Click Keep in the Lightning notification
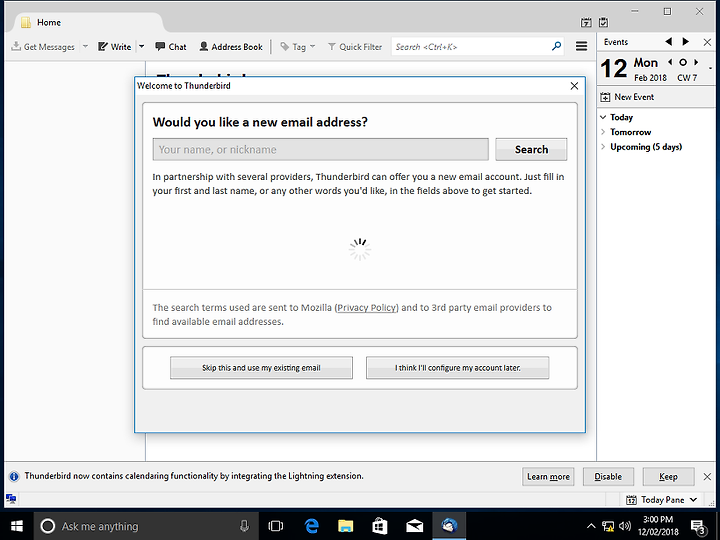 (x=668, y=477)
